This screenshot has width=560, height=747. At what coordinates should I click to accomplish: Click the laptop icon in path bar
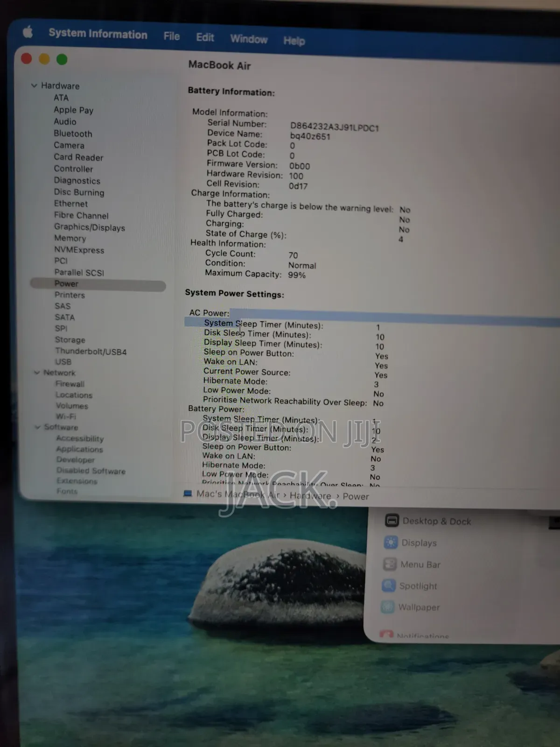click(188, 493)
